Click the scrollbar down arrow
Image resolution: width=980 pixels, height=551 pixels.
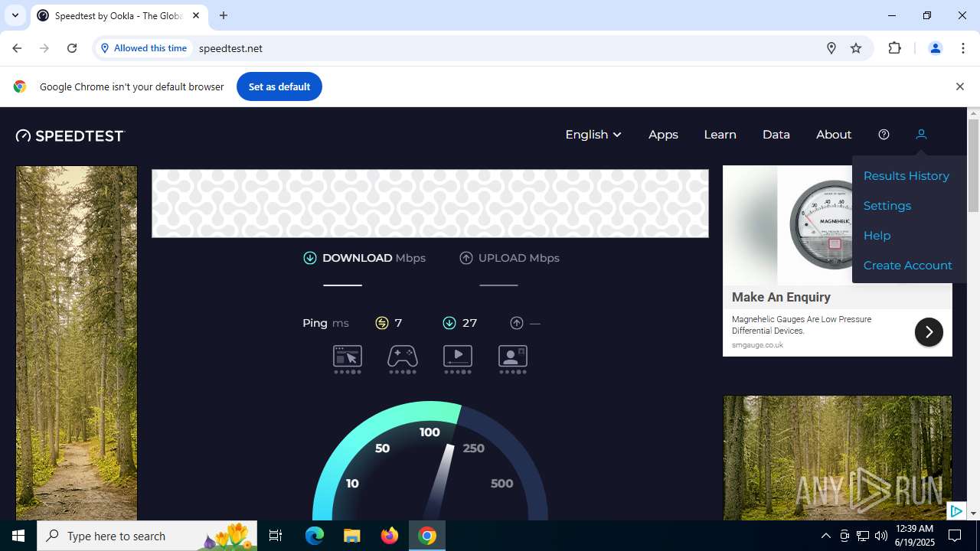(974, 514)
